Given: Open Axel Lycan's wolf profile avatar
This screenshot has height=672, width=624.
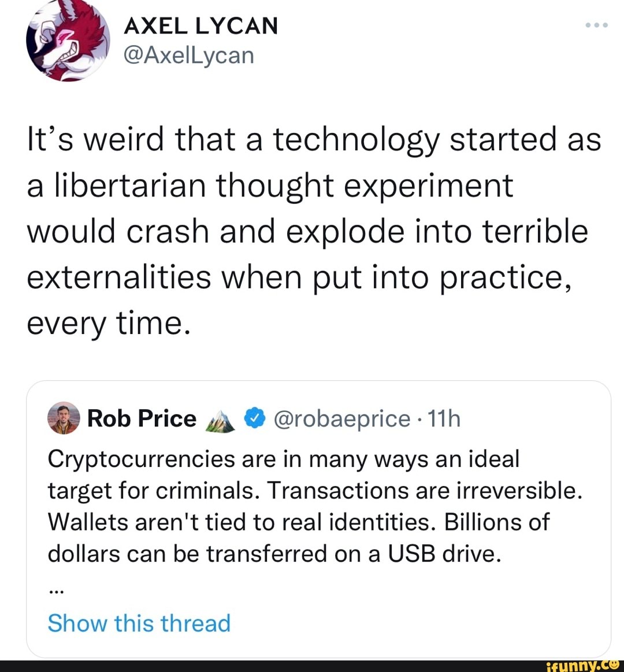Looking at the screenshot, I should pyautogui.click(x=68, y=42).
